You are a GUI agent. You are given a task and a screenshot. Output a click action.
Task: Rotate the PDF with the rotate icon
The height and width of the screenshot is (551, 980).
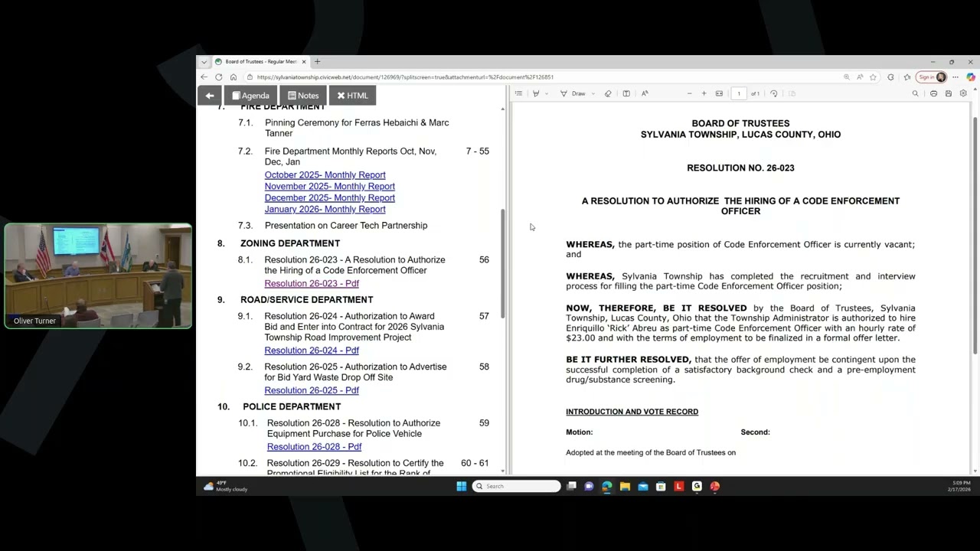click(x=774, y=93)
